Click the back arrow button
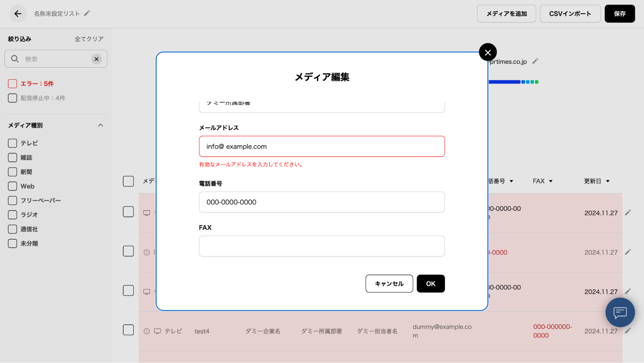 pyautogui.click(x=18, y=14)
